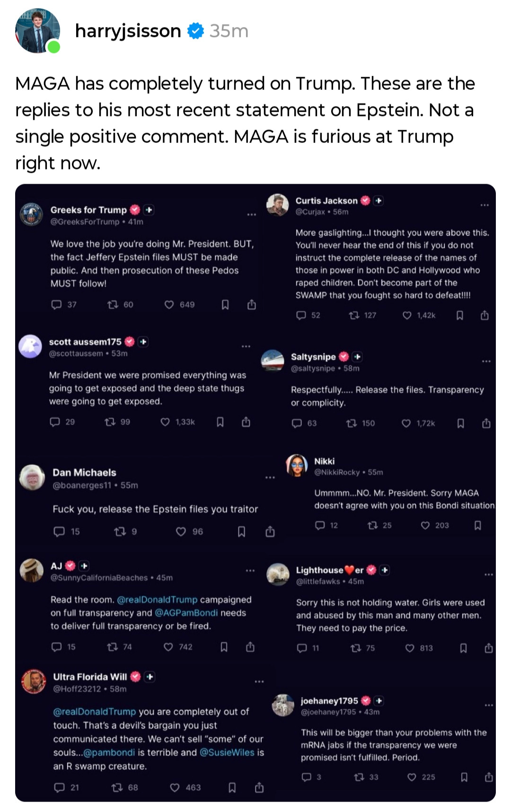Share Ultra Florida Will's reply

point(259,787)
